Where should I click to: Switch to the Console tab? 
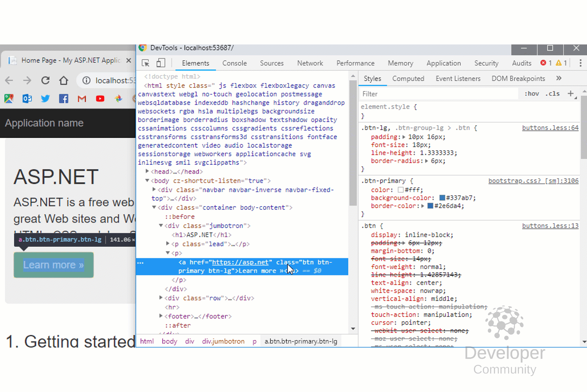235,63
